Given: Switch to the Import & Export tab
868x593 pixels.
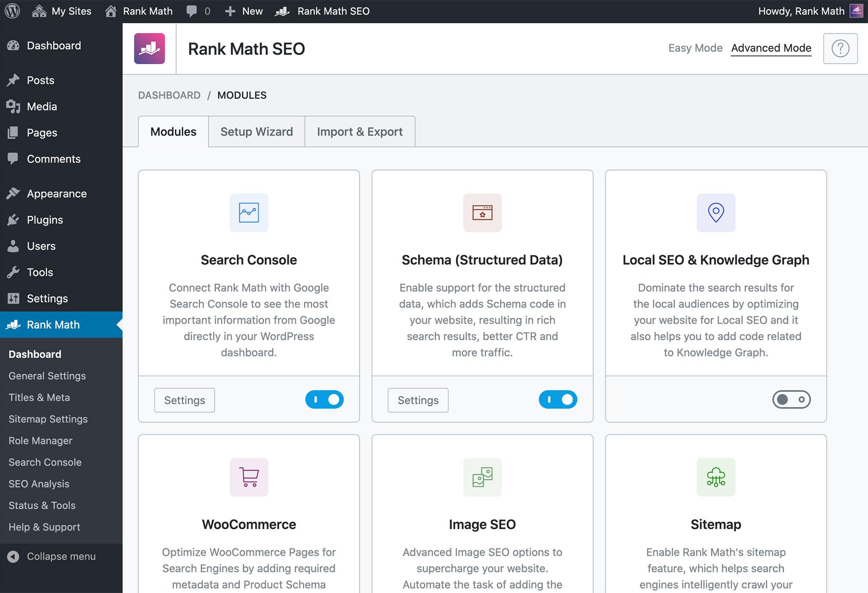Looking at the screenshot, I should click(x=359, y=131).
